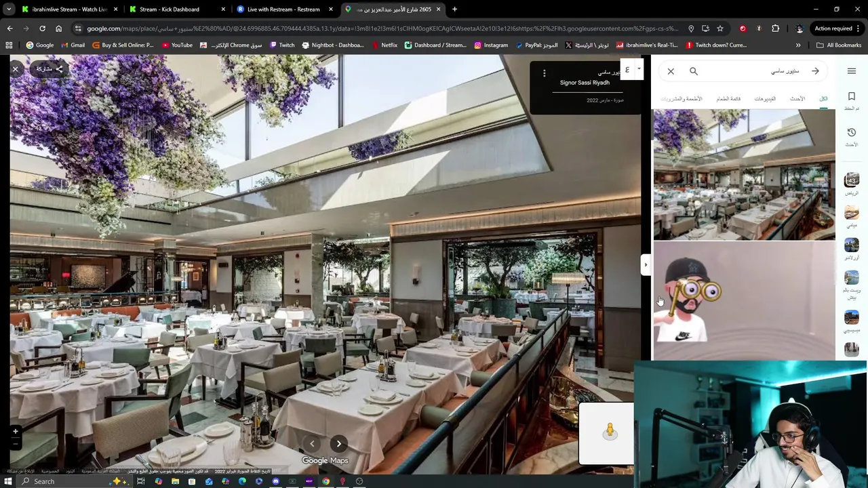Image resolution: width=868 pixels, height=488 pixels.
Task: Click the Chrome home button
Action: 58,28
